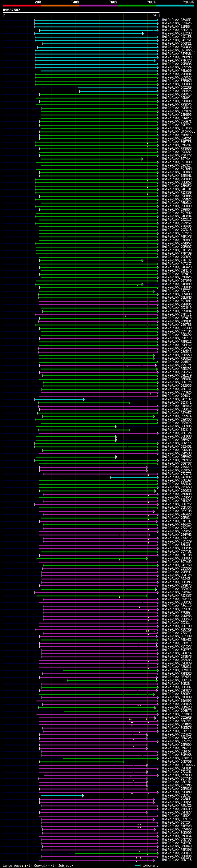Click hit label UniRef100_P30109
The image size is (197, 868).
point(177,349)
